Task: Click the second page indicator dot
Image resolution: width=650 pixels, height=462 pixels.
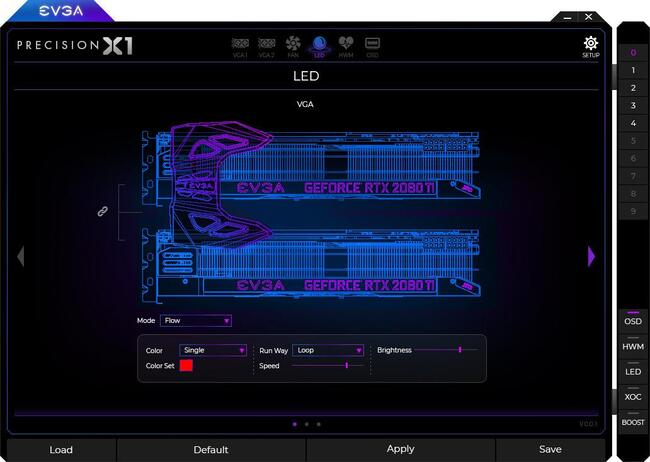Action: 307,424
